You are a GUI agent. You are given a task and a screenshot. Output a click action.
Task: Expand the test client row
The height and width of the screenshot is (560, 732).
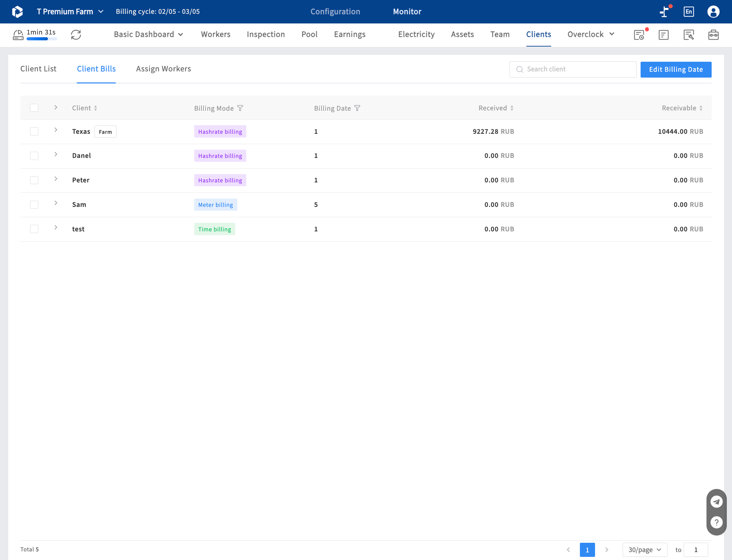point(56,228)
